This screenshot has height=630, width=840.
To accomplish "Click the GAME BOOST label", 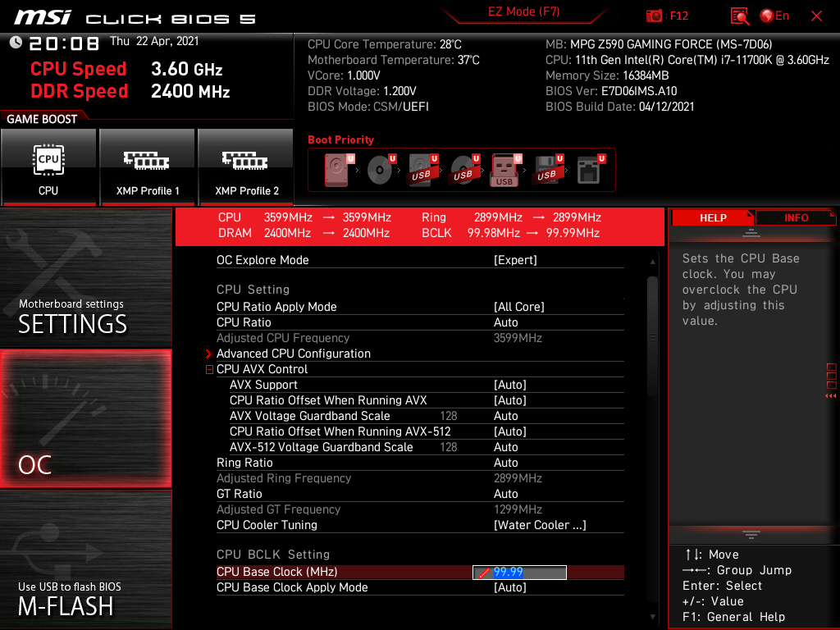I will 42,119.
